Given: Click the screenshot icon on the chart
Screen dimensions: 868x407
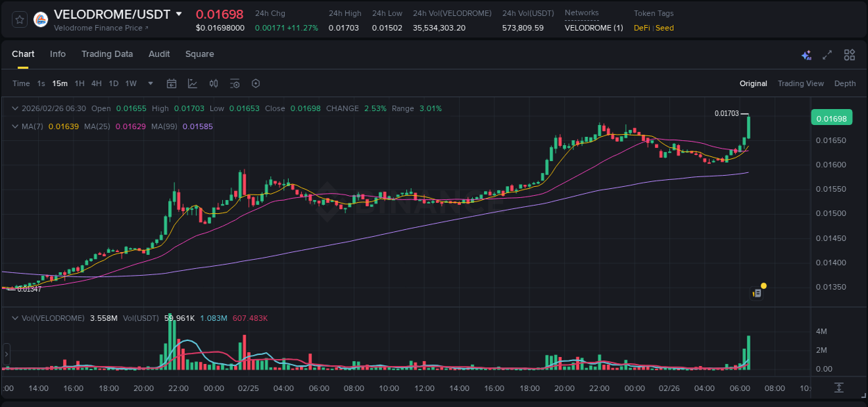Looking at the screenshot, I should (x=756, y=293).
